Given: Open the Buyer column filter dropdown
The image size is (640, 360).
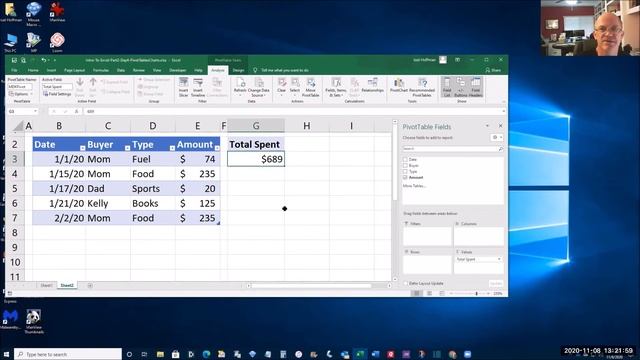Looking at the screenshot, I should (127, 148).
